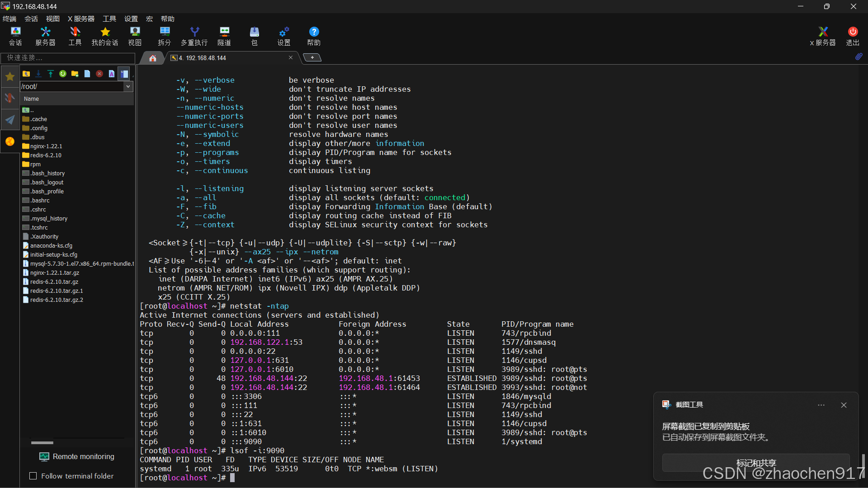
Task: Open MobaXterm 设置 settings
Action: (283, 36)
